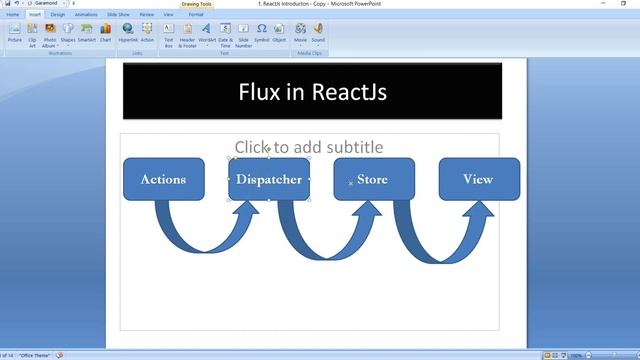Screen dimensions: 640x360
Task: Select the Actions shape on the slide
Action: pos(164,179)
